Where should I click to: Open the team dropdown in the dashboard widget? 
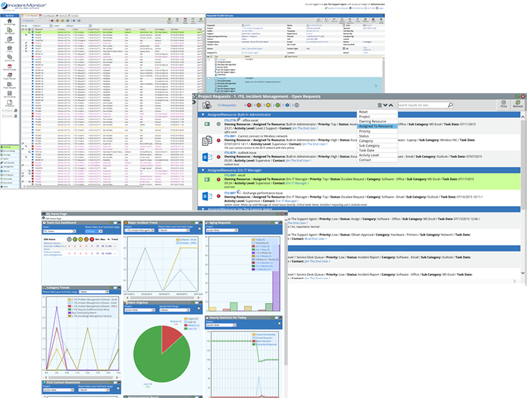(x=60, y=231)
